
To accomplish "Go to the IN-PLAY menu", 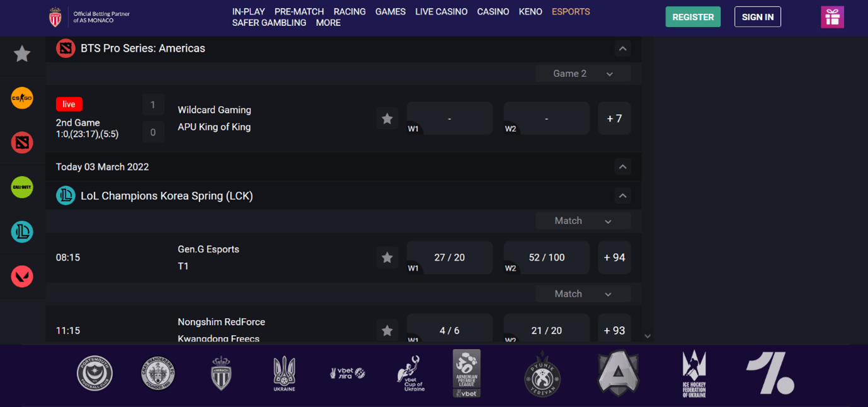I will click(248, 12).
